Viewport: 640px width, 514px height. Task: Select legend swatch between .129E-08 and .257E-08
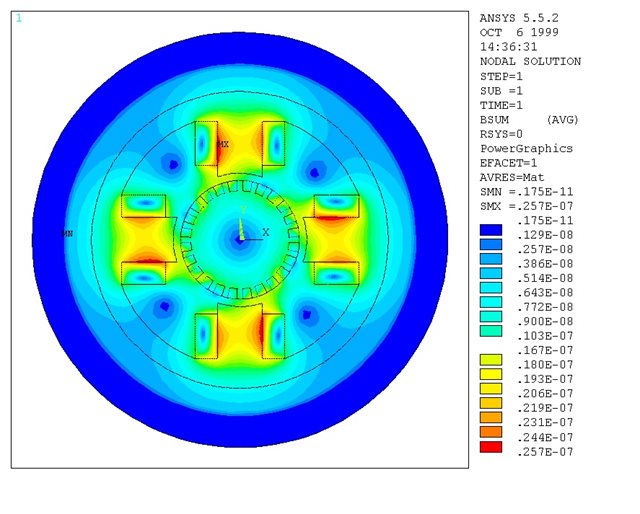pos(491,245)
